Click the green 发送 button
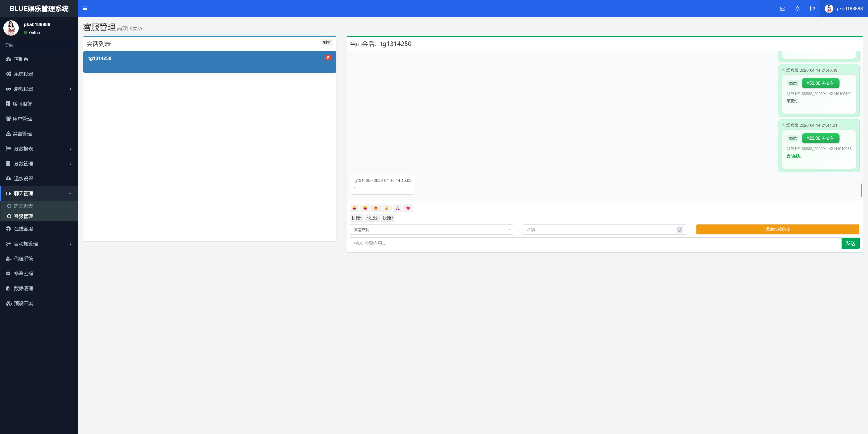This screenshot has width=868, height=434. [850, 243]
